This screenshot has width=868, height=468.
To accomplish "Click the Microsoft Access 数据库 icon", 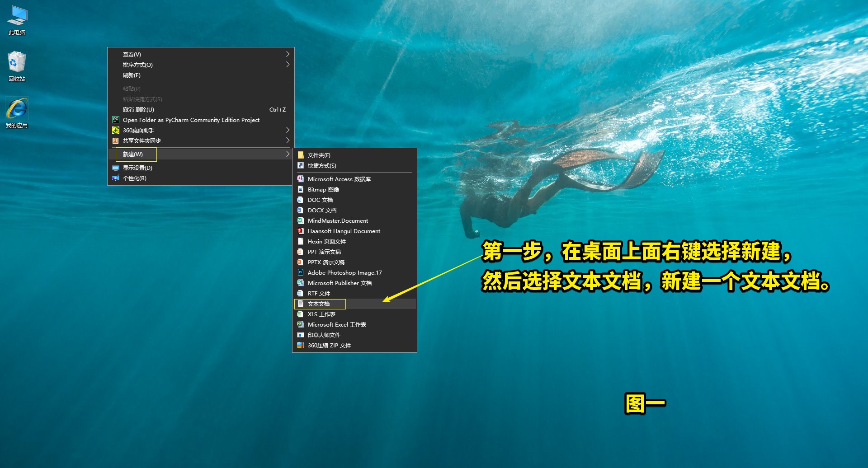I will coord(301,179).
